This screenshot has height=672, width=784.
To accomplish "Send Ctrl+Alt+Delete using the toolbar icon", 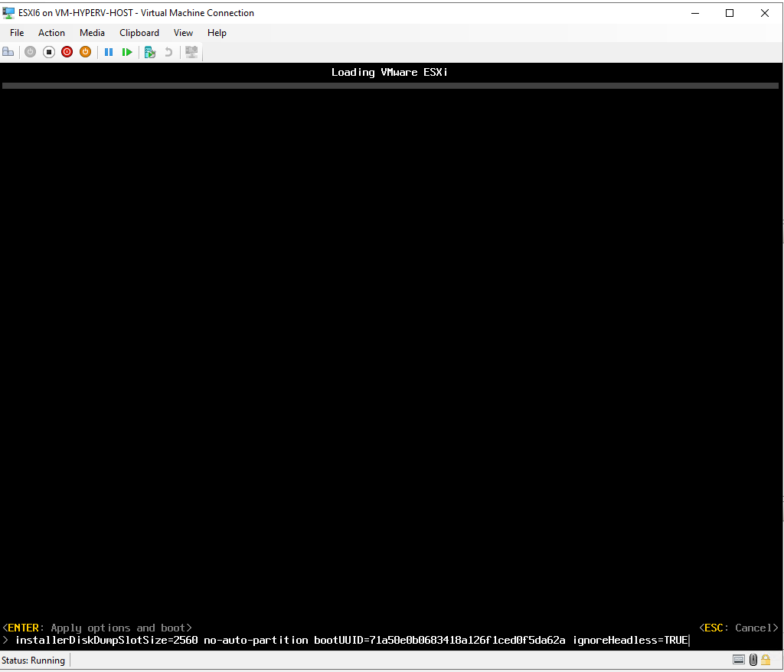I will coord(8,52).
